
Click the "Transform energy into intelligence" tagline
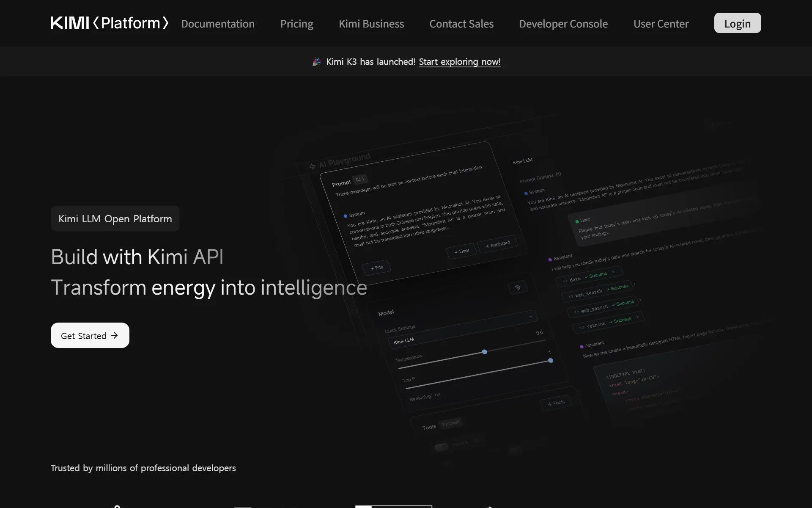[x=209, y=288]
